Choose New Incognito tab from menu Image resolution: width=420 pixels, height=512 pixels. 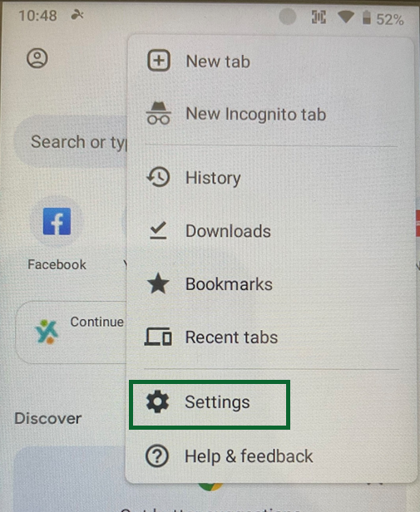270,114
